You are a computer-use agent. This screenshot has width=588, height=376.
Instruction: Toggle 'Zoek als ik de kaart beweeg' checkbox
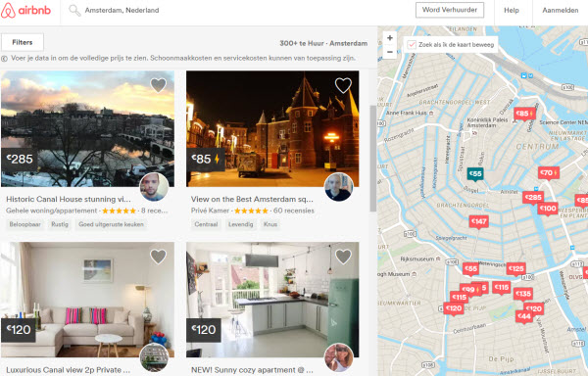coord(412,45)
